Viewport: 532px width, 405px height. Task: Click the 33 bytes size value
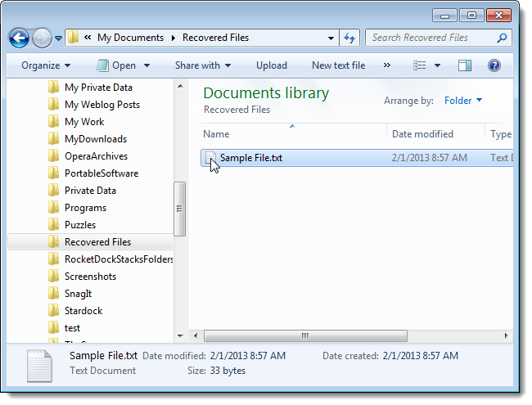click(228, 371)
